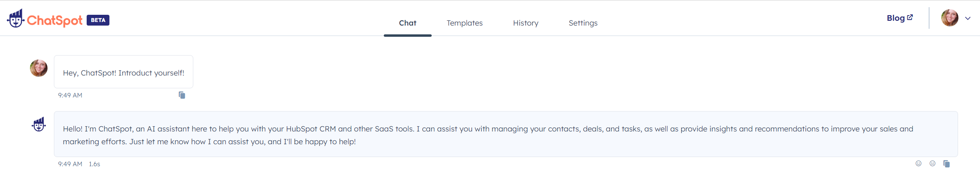Open the Templates tab
The width and height of the screenshot is (980, 185).
464,23
